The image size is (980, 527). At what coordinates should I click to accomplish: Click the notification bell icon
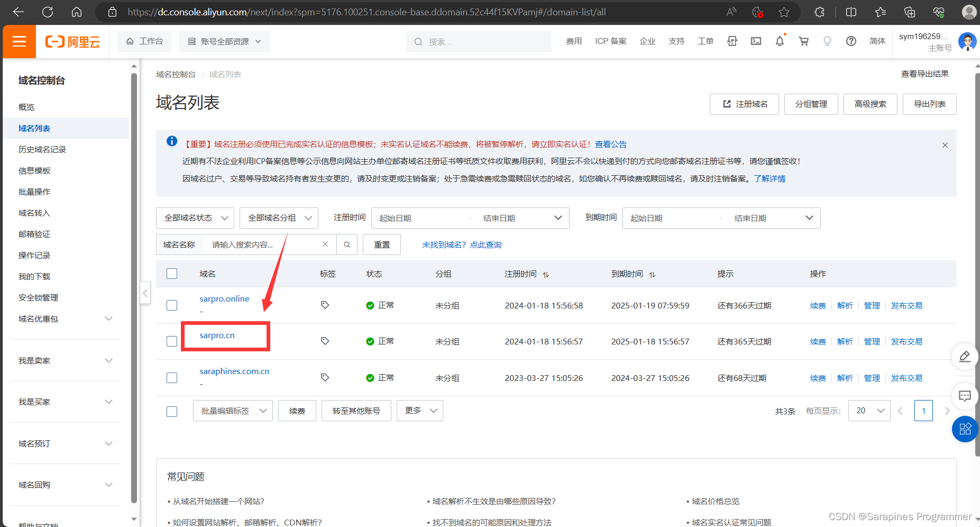click(780, 41)
